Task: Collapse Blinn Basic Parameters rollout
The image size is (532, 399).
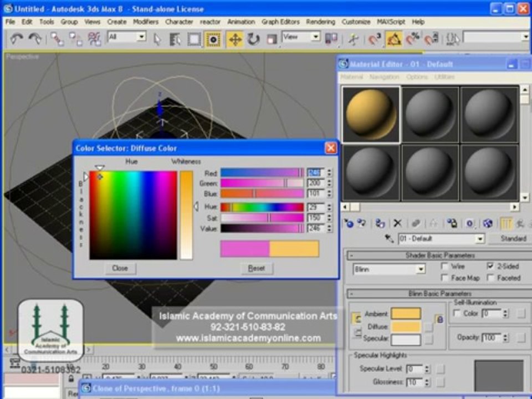Action: (439, 294)
